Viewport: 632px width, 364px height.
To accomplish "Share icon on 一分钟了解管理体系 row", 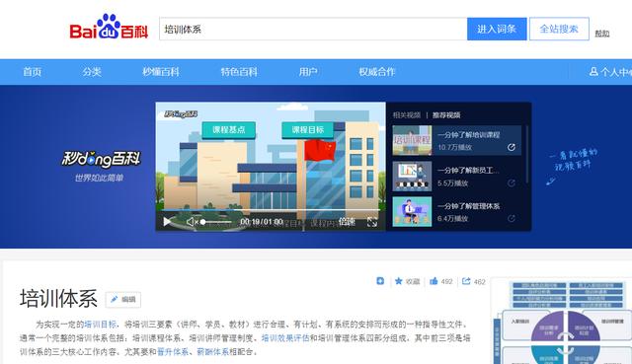I will coord(512,219).
